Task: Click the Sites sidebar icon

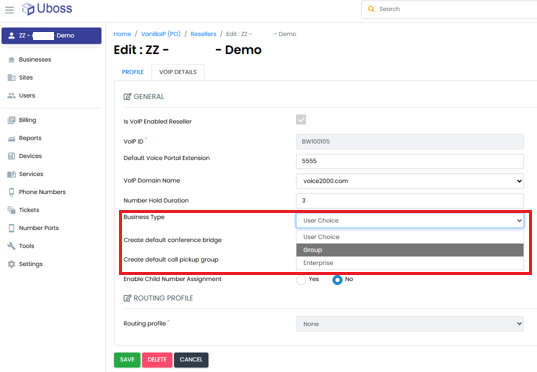Action: pyautogui.click(x=11, y=77)
